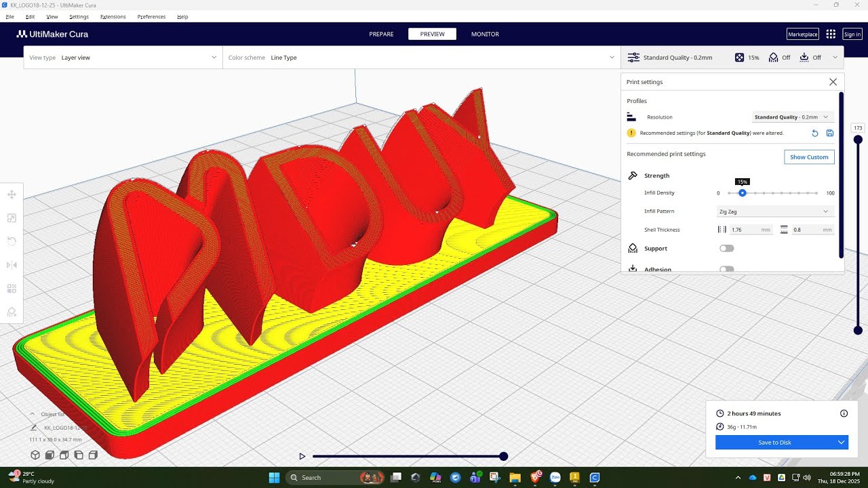868x488 pixels.
Task: Click the yellow warning icon in Profiles
Action: click(631, 134)
